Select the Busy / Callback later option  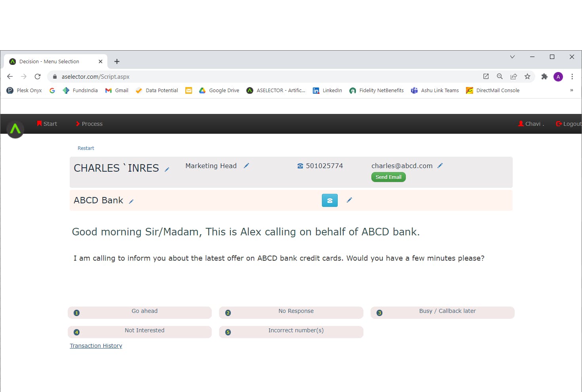pos(443,312)
